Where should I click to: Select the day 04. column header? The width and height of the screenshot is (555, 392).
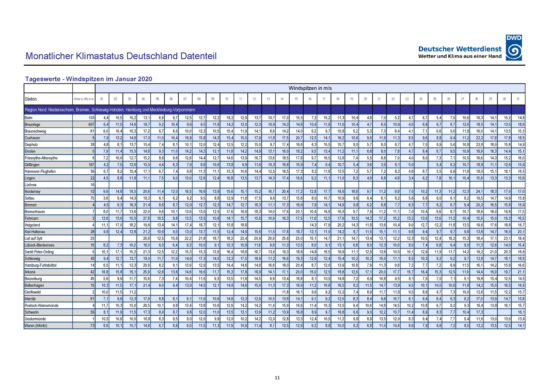click(143, 99)
